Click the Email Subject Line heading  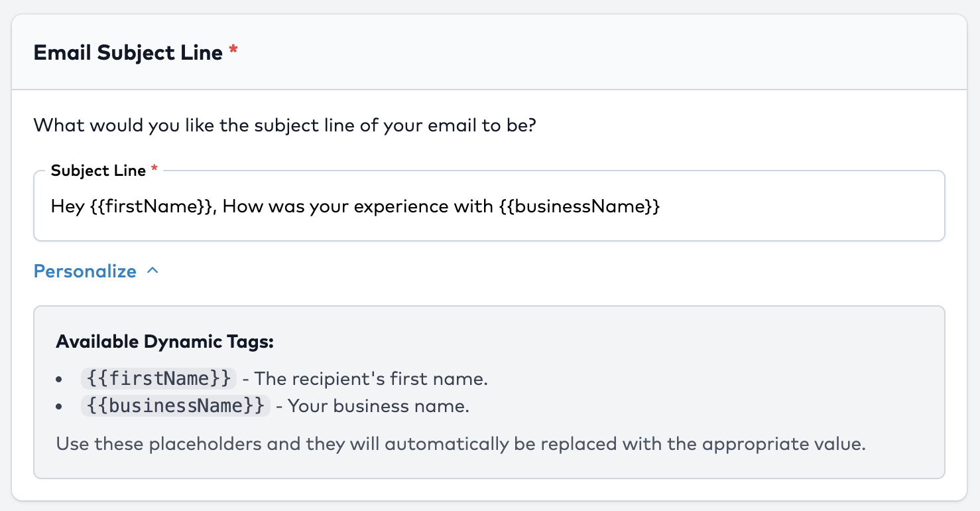128,52
